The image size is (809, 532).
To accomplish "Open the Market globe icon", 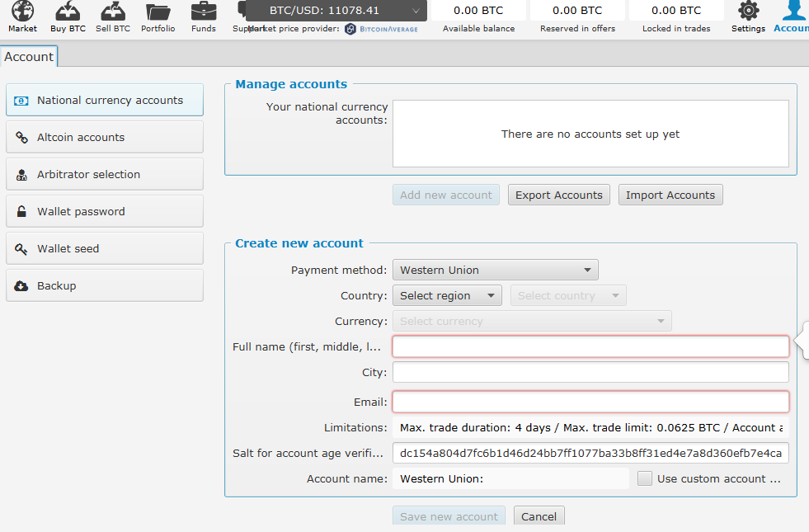I will [x=23, y=11].
